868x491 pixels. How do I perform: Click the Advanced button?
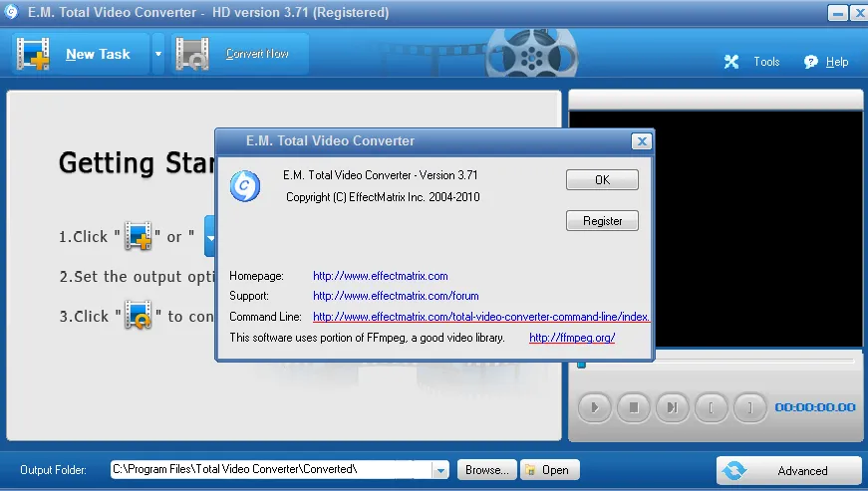(789, 470)
